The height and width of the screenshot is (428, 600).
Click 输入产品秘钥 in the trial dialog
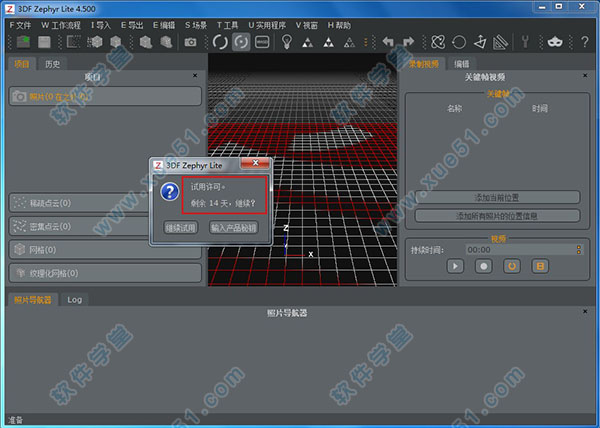click(x=233, y=228)
